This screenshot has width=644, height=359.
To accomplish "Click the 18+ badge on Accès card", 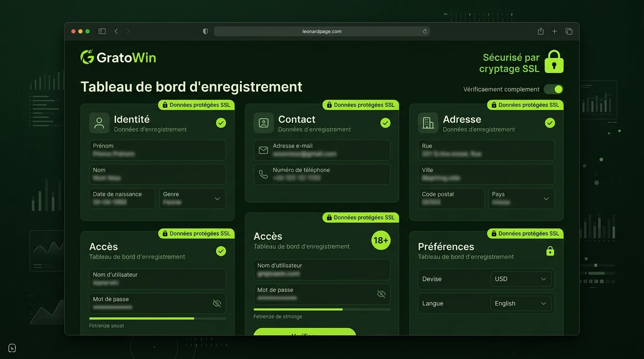I will click(x=381, y=240).
